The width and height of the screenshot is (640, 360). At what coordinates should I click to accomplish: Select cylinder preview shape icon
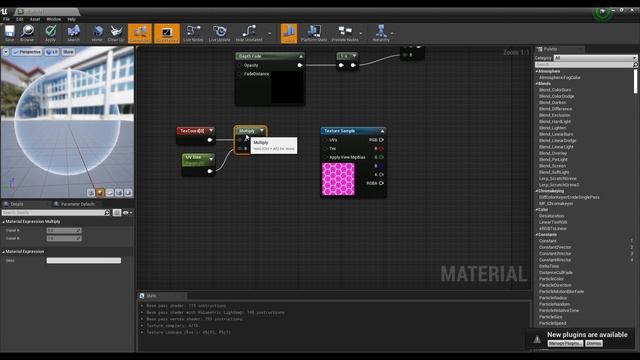[91, 193]
